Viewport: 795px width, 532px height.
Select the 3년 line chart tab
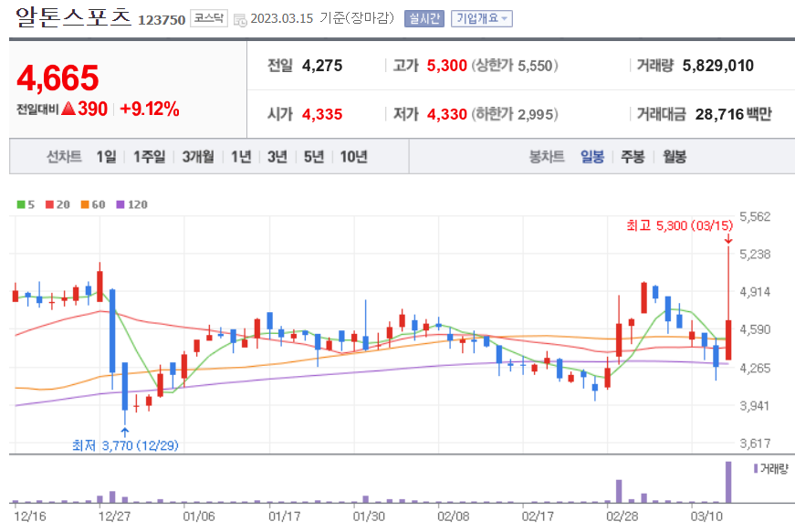(x=277, y=157)
